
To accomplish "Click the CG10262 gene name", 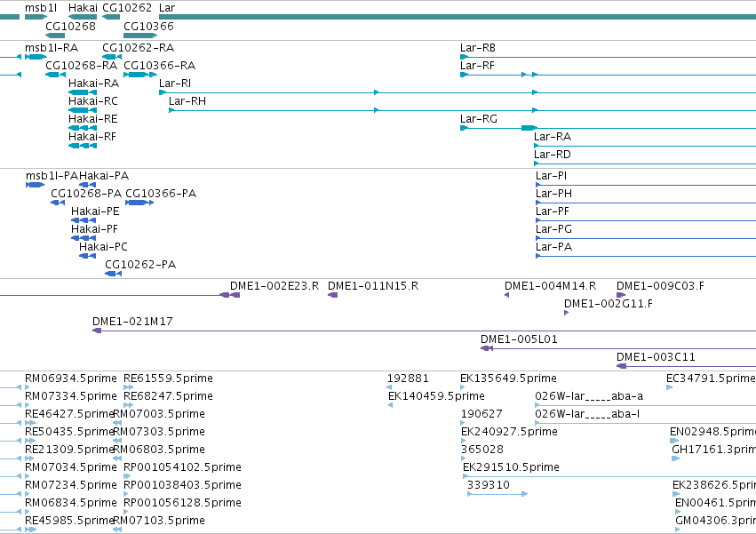I will pyautogui.click(x=127, y=8).
